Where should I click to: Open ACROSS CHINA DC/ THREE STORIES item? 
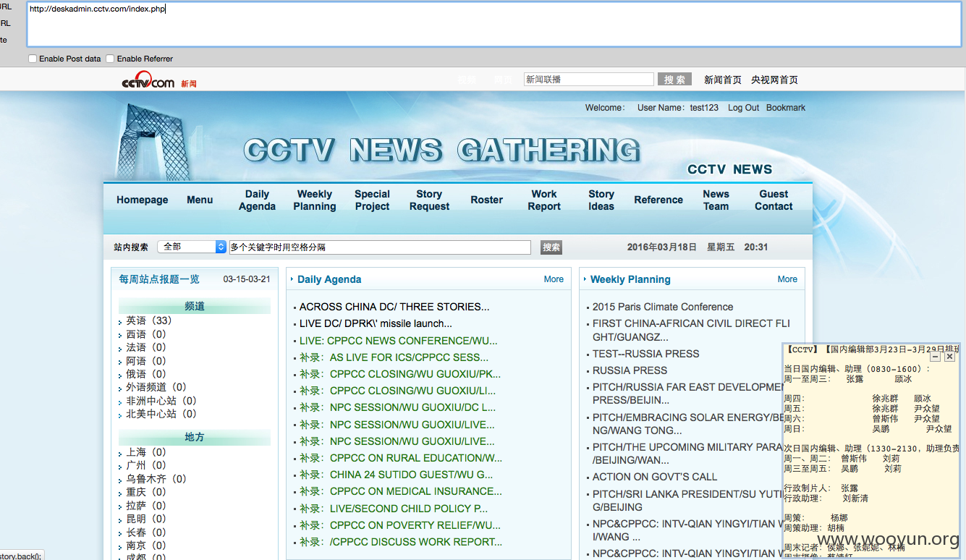point(394,307)
